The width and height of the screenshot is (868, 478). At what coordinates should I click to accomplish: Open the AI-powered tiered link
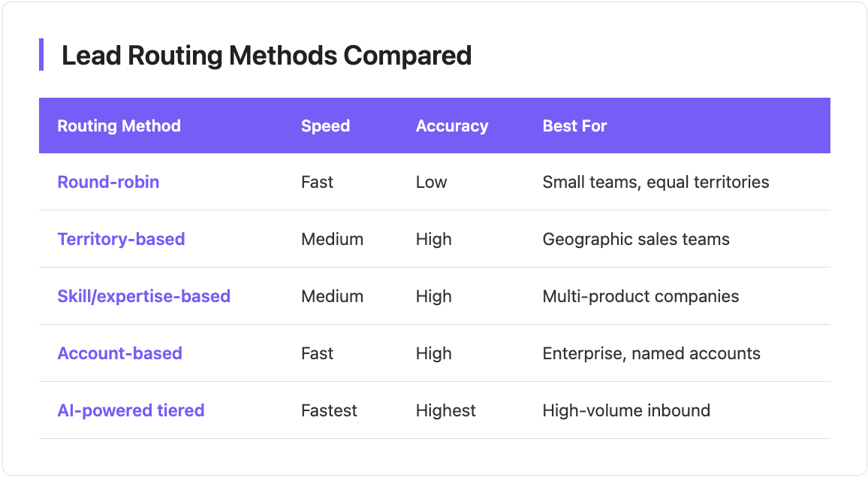131,410
